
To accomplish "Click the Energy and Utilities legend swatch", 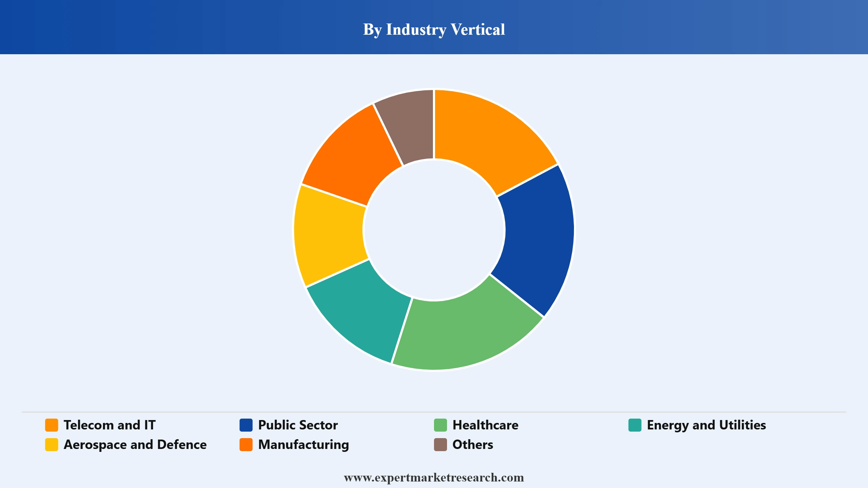I will pyautogui.click(x=635, y=425).
